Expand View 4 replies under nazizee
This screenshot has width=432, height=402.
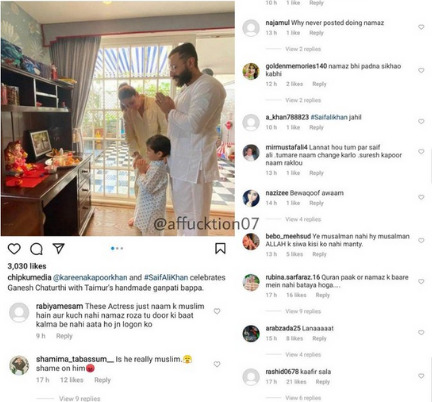pyautogui.click(x=303, y=219)
